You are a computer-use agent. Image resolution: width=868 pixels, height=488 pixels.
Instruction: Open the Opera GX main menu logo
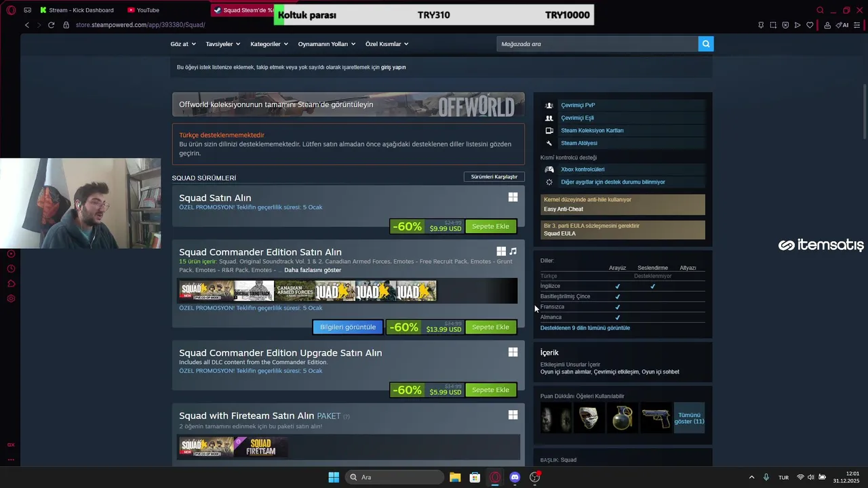coord(11,10)
